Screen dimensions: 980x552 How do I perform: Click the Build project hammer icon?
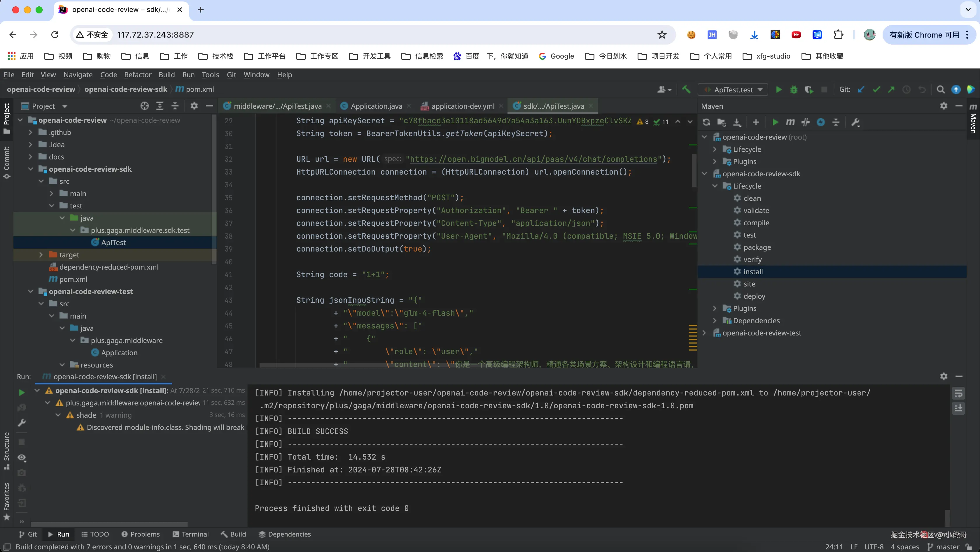click(x=686, y=90)
